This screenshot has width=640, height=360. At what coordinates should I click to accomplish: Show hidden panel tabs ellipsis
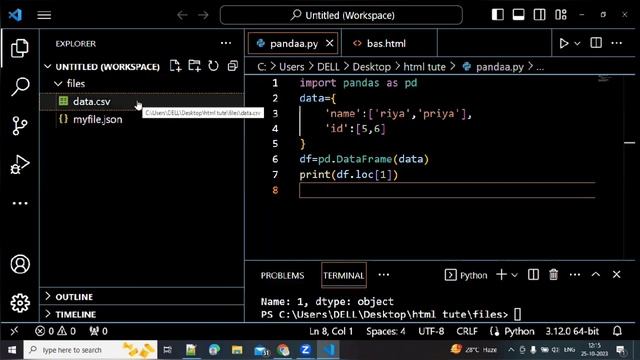pyautogui.click(x=384, y=275)
